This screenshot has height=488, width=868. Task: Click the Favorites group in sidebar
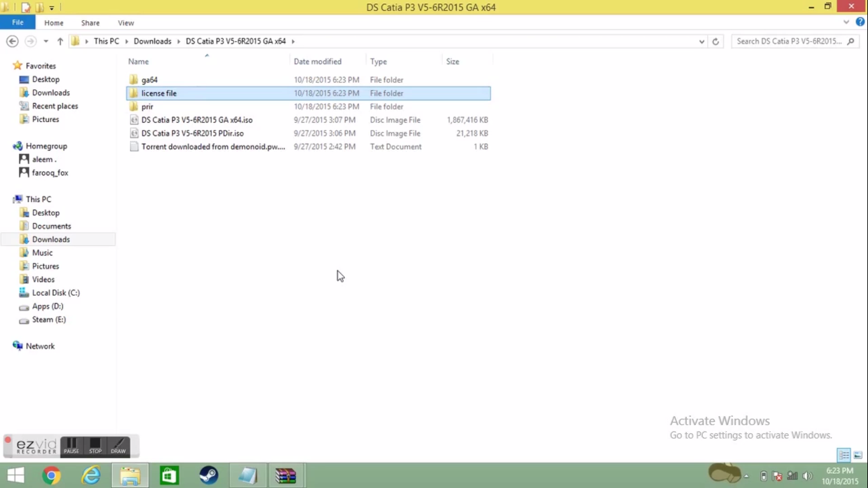pyautogui.click(x=41, y=66)
